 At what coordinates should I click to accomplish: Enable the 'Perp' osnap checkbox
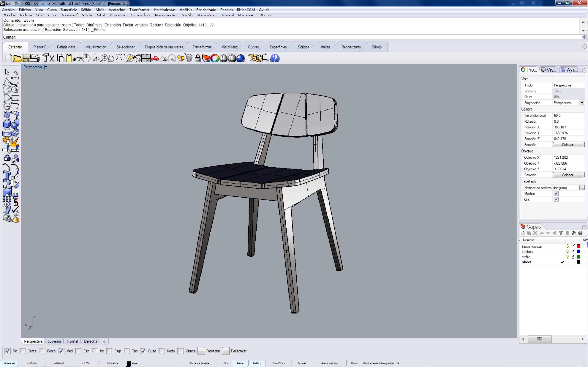[x=110, y=351]
